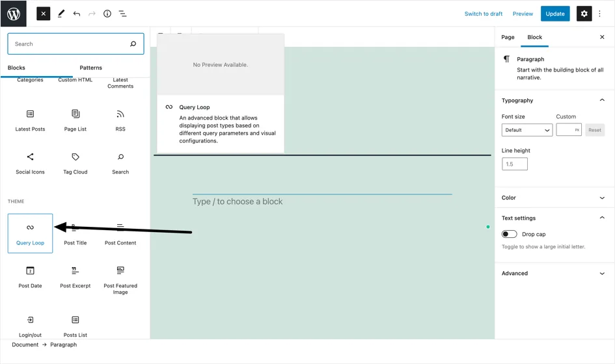Insert the Login/out block

[x=30, y=326]
